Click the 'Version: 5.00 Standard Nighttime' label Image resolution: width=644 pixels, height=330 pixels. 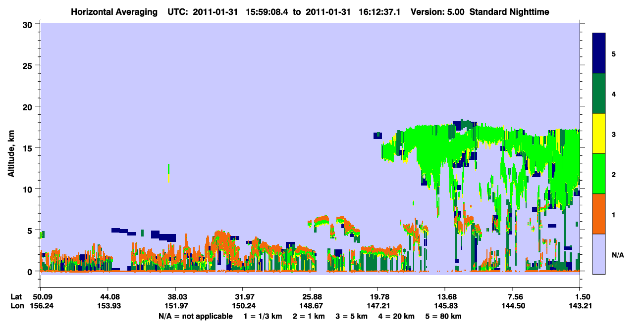480,12
